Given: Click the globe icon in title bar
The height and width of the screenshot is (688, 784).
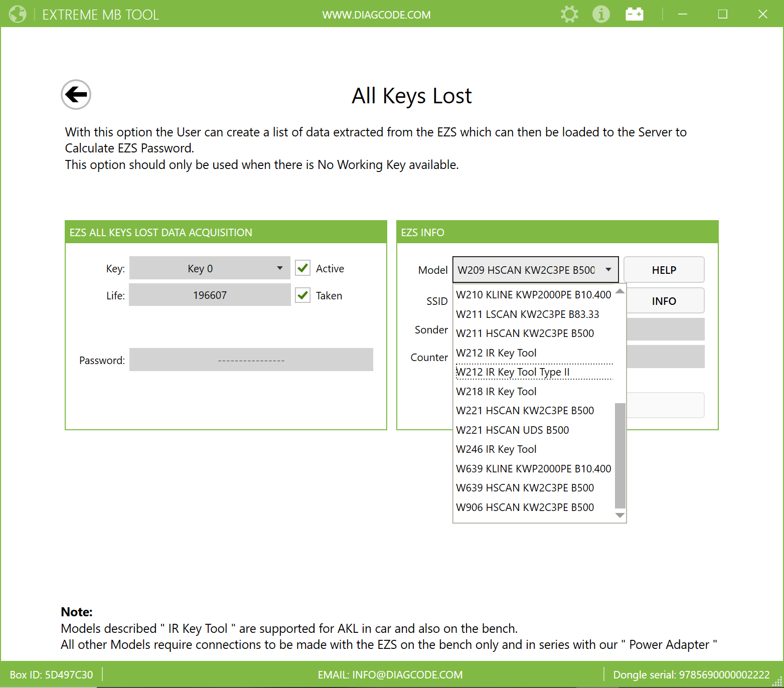Looking at the screenshot, I should (18, 14).
